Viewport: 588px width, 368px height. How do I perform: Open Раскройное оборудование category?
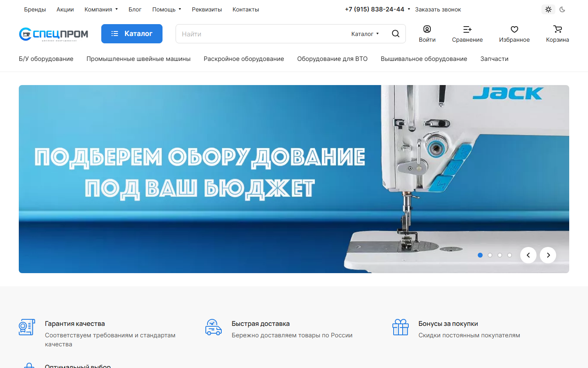(244, 59)
